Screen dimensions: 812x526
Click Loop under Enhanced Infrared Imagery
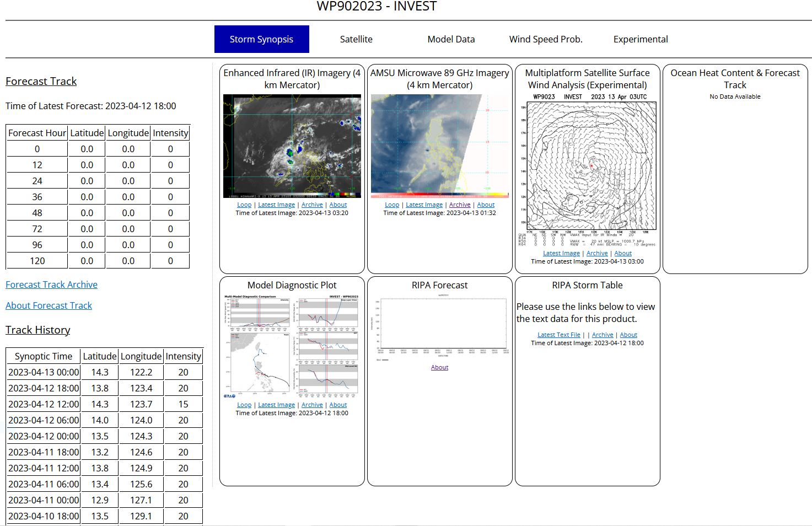point(244,205)
